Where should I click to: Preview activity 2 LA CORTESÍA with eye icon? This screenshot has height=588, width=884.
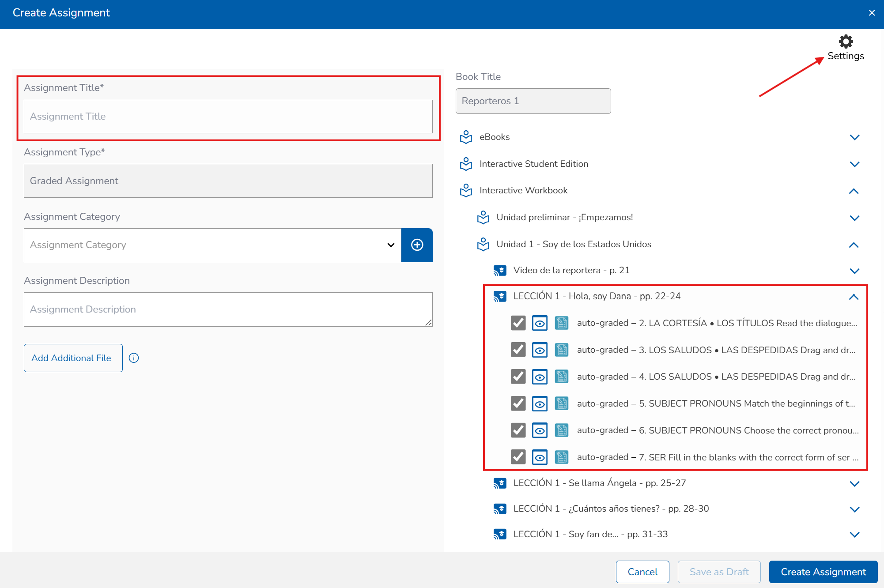[540, 323]
